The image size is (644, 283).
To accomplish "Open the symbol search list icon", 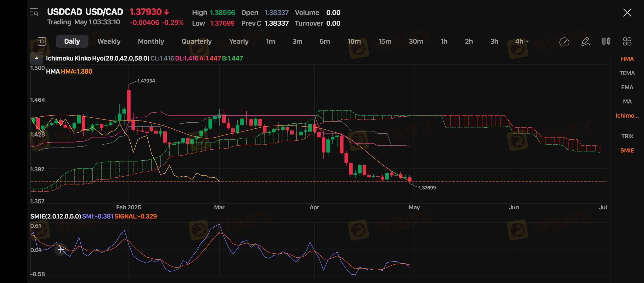I will [x=34, y=12].
